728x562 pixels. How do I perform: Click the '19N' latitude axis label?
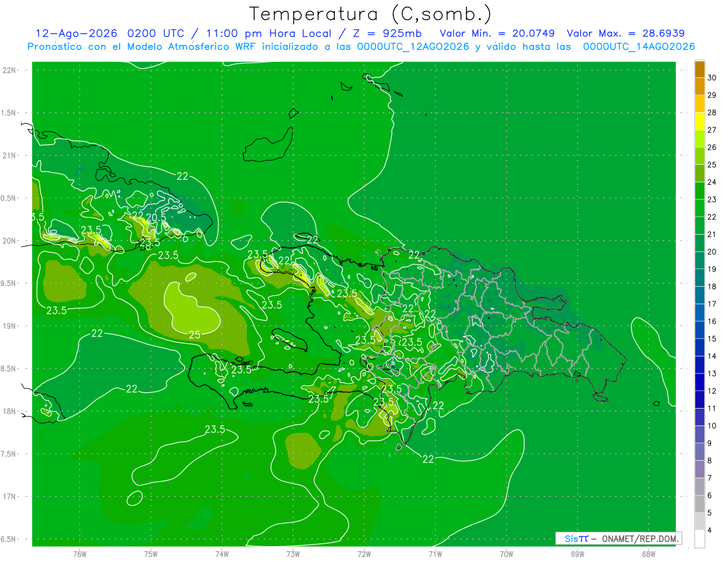(10, 326)
